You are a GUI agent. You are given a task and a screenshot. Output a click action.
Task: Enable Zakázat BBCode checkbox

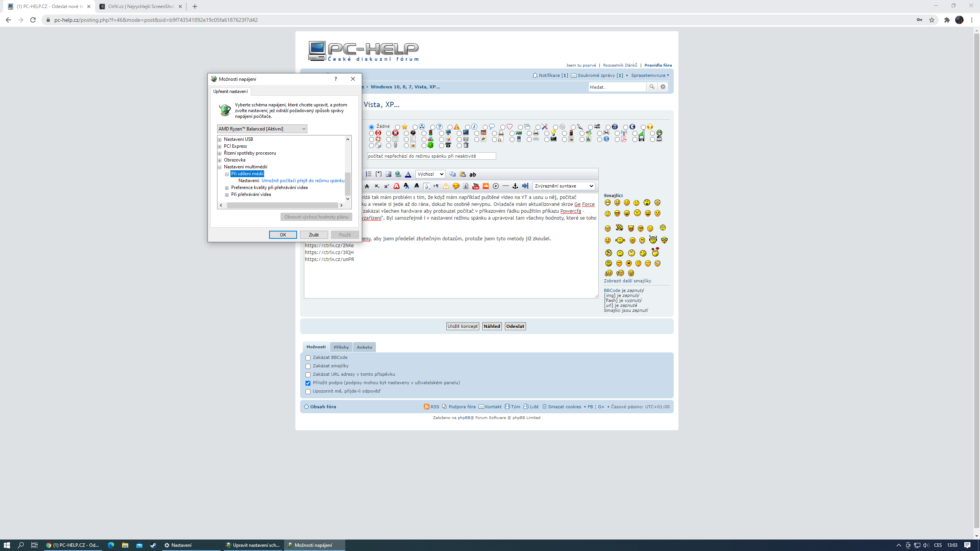coord(308,358)
